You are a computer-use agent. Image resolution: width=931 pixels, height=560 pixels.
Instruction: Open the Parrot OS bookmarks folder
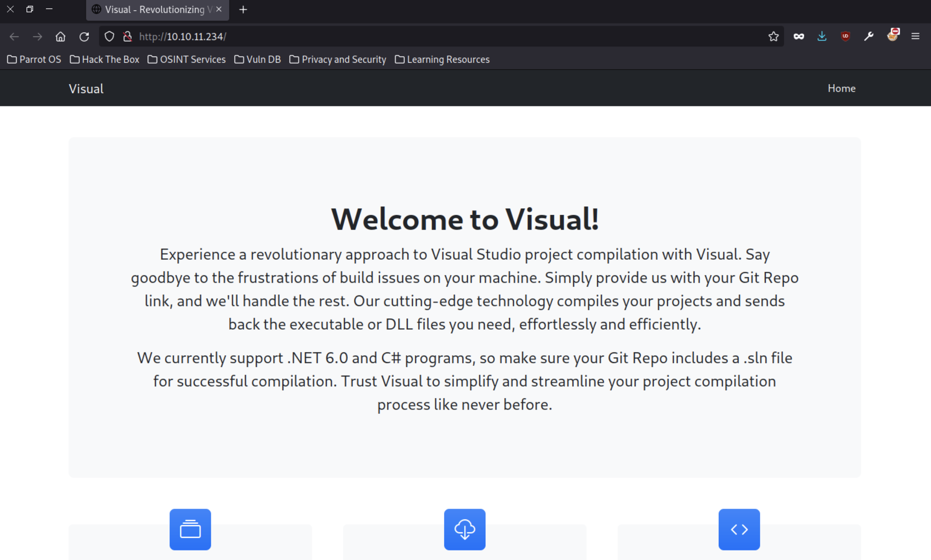(34, 60)
